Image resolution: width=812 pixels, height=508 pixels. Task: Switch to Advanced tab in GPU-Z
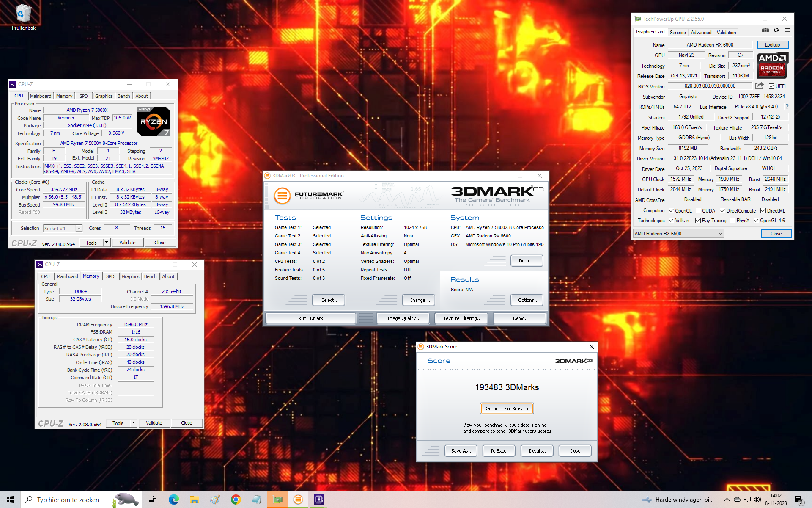pyautogui.click(x=701, y=32)
